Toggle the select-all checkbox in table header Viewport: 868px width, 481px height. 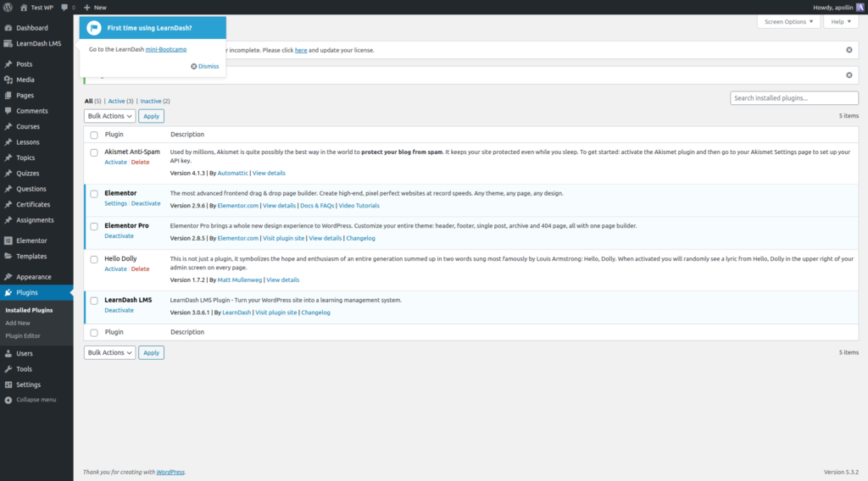[x=94, y=135]
